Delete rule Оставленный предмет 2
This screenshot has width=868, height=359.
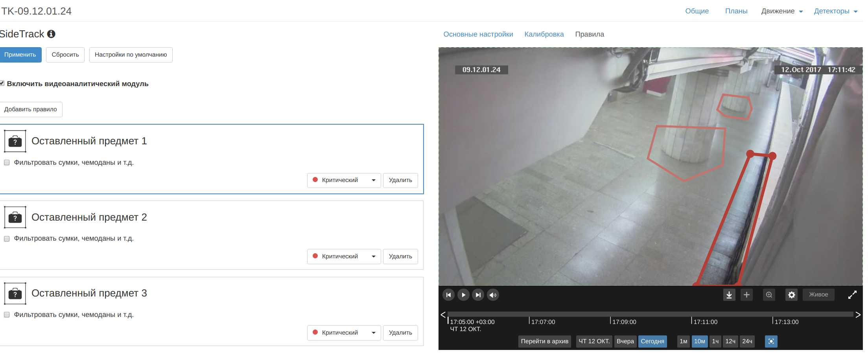point(400,256)
